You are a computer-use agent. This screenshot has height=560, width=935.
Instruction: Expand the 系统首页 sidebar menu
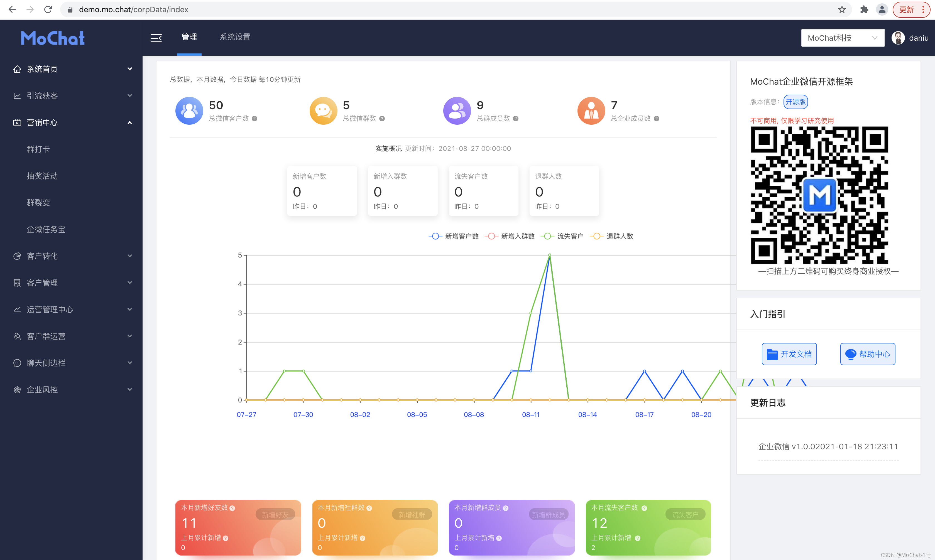coord(71,69)
